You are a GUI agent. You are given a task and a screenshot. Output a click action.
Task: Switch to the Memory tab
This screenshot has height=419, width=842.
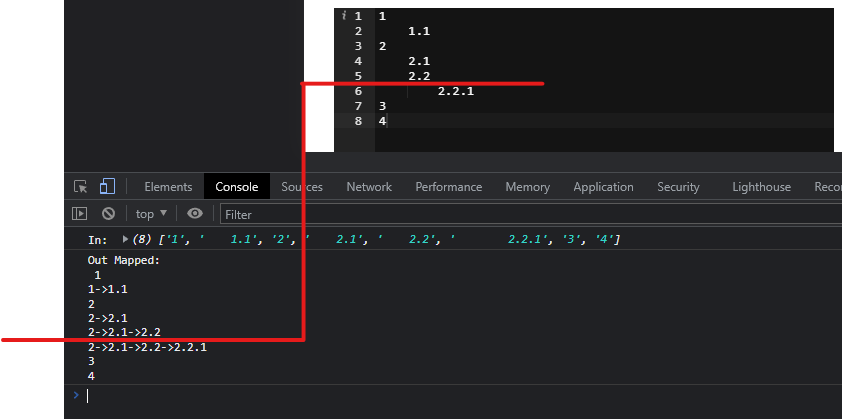pyautogui.click(x=527, y=187)
